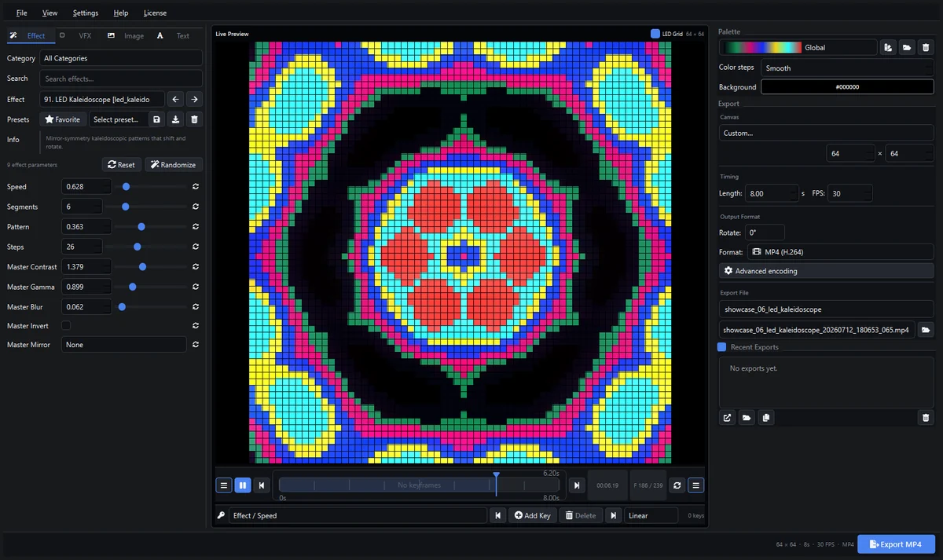The image size is (943, 560).
Task: Delete preset using the Presets trash icon
Action: point(195,119)
